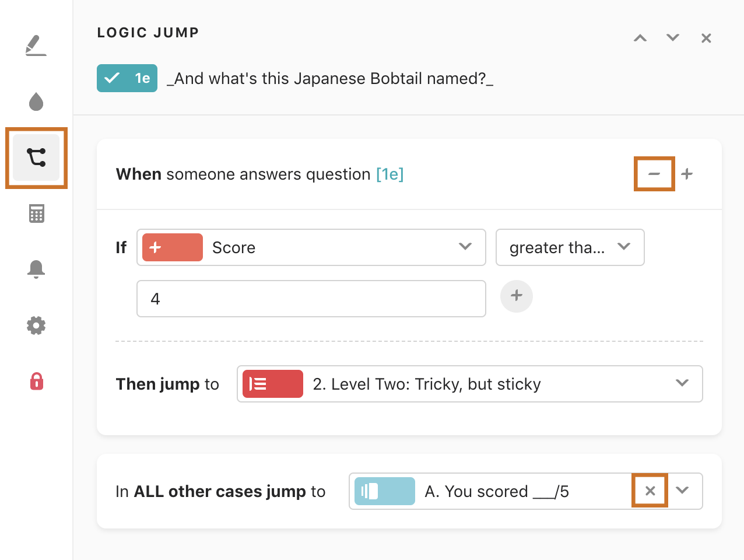Viewport: 744px width, 560px height.
Task: Click the value field containing 4
Action: pyautogui.click(x=311, y=299)
